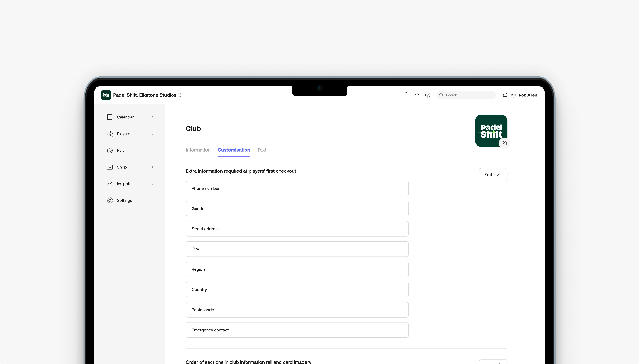Click the Rob Allen profile icon

(x=513, y=95)
